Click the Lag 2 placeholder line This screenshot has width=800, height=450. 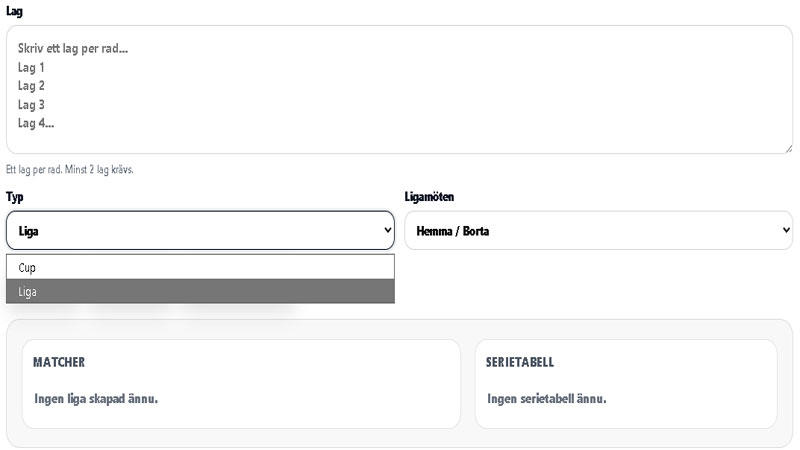(x=32, y=86)
